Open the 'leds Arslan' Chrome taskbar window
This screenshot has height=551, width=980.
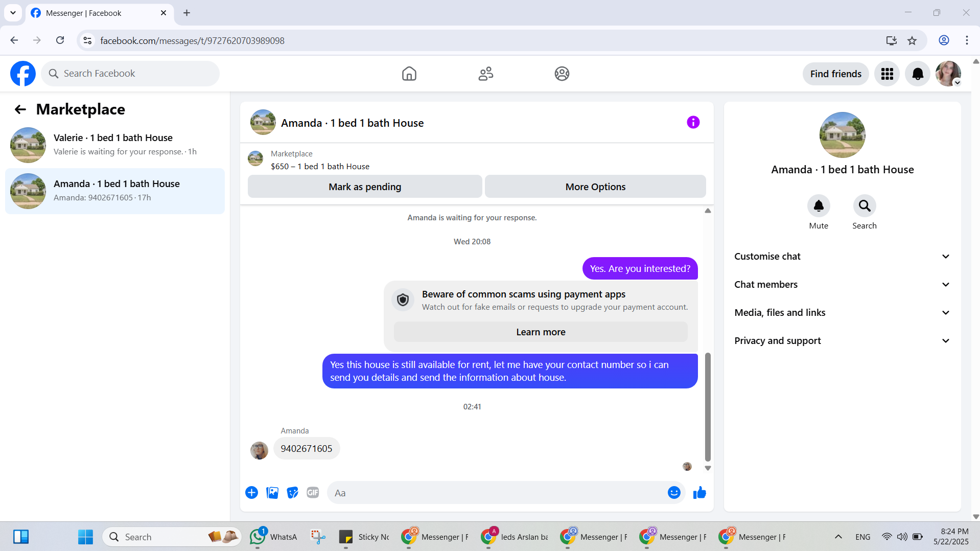515,537
